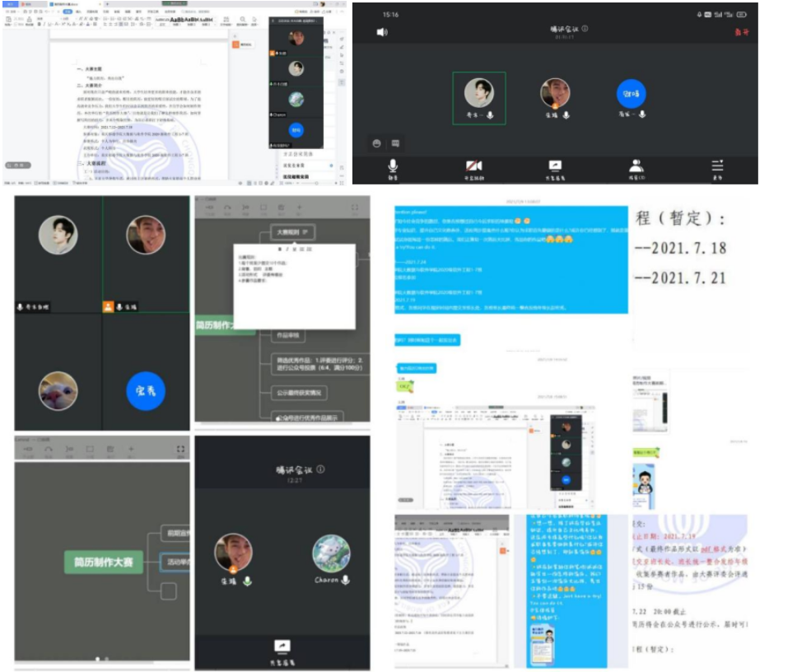This screenshot has height=672, width=811.
Task: Expand the 大赛规则 mind map node
Action: click(x=290, y=234)
